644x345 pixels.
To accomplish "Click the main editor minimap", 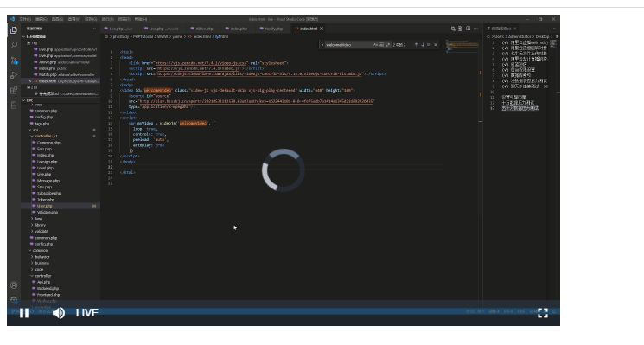I will pyautogui.click(x=462, y=46).
